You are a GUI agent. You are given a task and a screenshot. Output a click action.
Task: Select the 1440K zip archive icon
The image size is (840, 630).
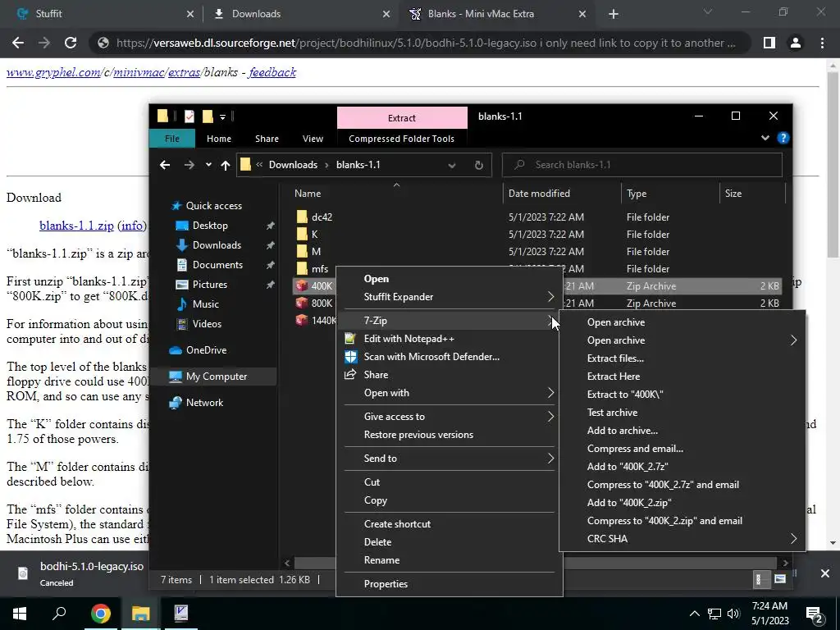pyautogui.click(x=302, y=321)
